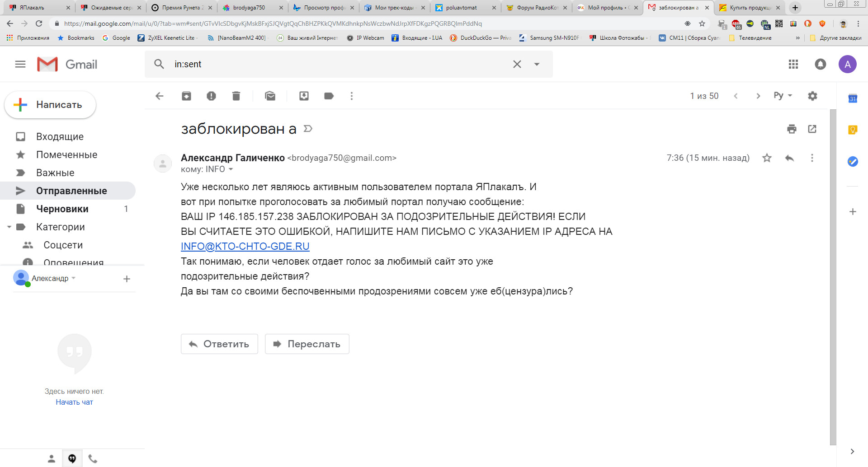Expand the side panel arrow at bottom right
The height and width of the screenshot is (467, 868).
click(x=852, y=451)
